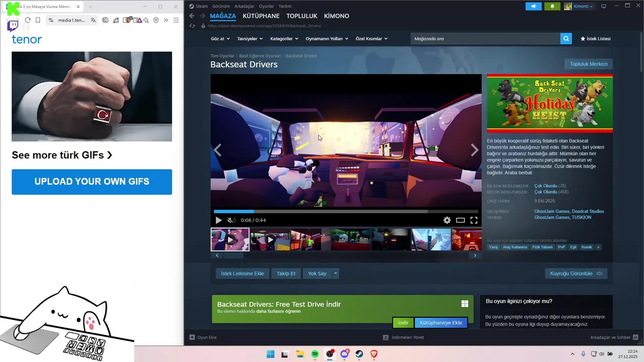Open Brave hamburger menu
Screen dimensions: 644x362
pos(176,20)
